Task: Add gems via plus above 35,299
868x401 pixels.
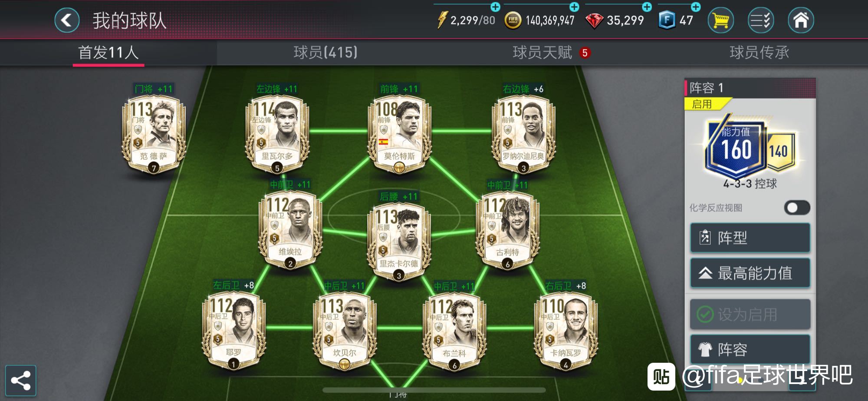Action: 647,7
